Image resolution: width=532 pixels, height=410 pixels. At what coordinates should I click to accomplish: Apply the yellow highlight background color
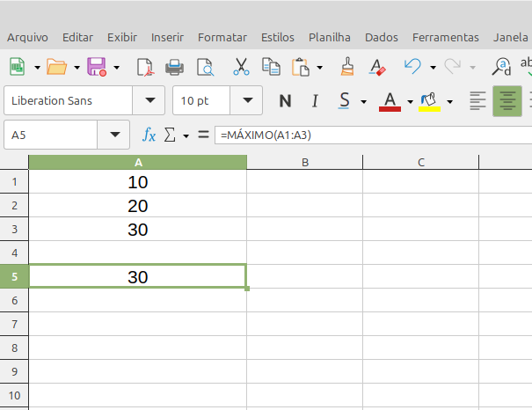(430, 100)
